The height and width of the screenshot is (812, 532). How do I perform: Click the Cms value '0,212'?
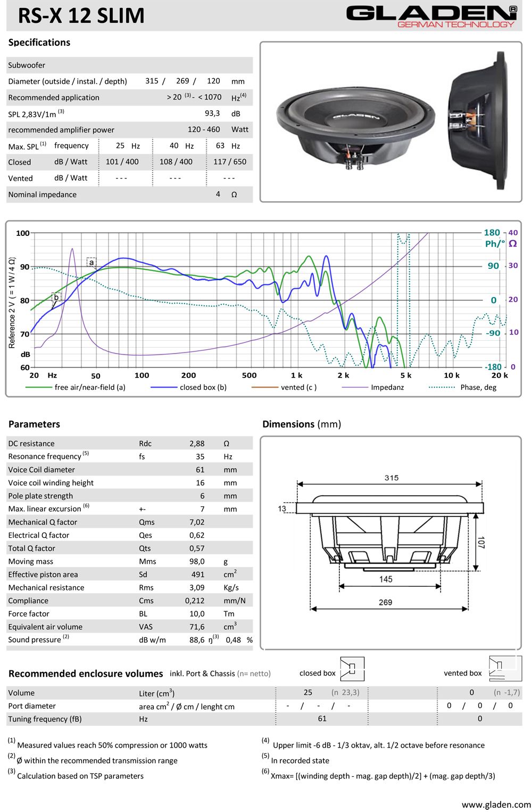pos(195,601)
